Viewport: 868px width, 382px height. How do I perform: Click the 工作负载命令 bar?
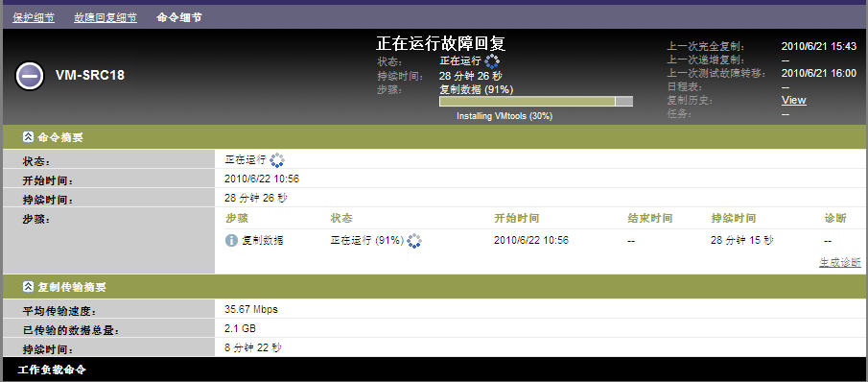[434, 370]
